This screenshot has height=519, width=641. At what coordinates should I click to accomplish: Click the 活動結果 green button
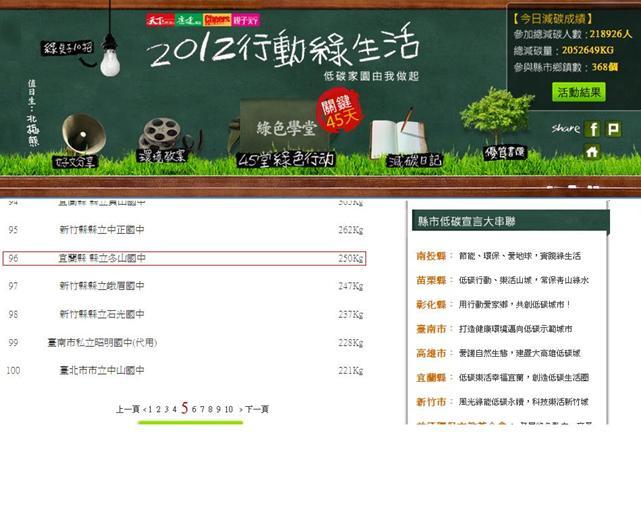(578, 92)
